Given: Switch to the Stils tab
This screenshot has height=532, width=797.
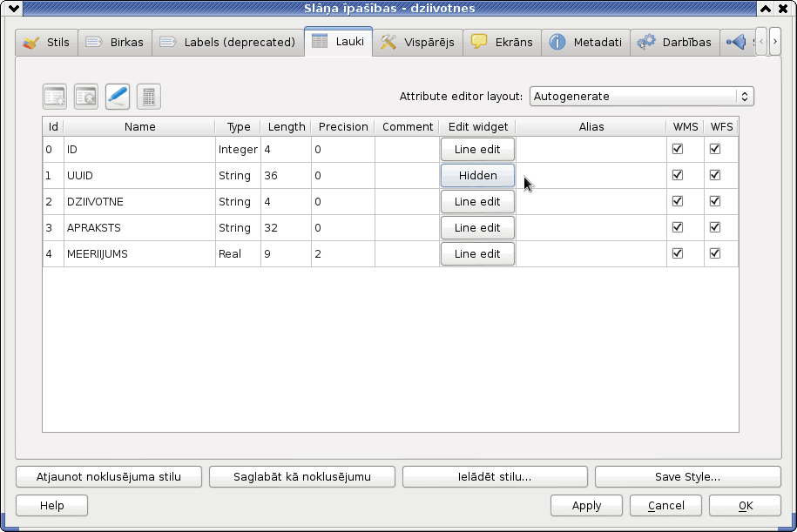Looking at the screenshot, I should (46, 42).
